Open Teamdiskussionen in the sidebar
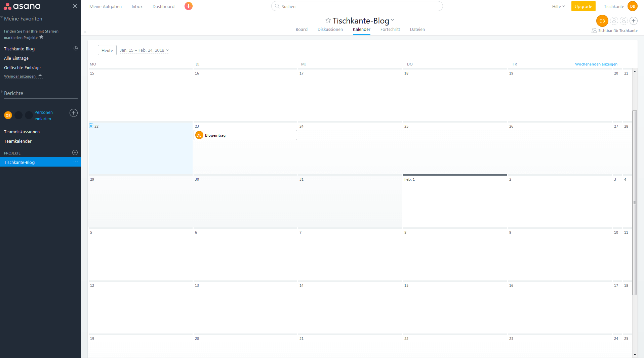 tap(22, 132)
